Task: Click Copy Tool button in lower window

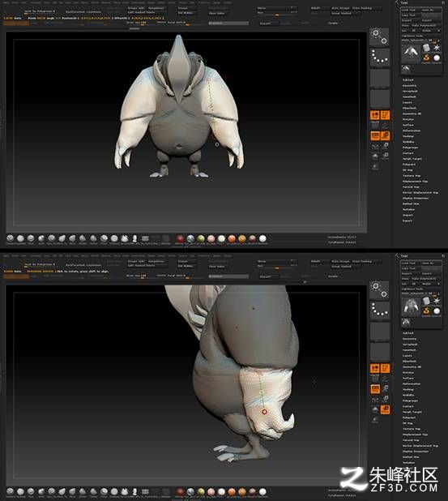Action: pyautogui.click(x=411, y=268)
